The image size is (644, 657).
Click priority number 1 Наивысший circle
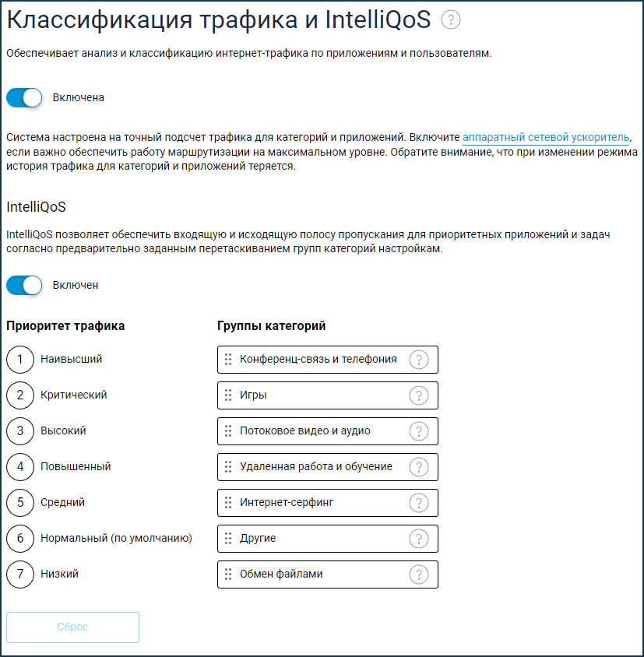[20, 360]
